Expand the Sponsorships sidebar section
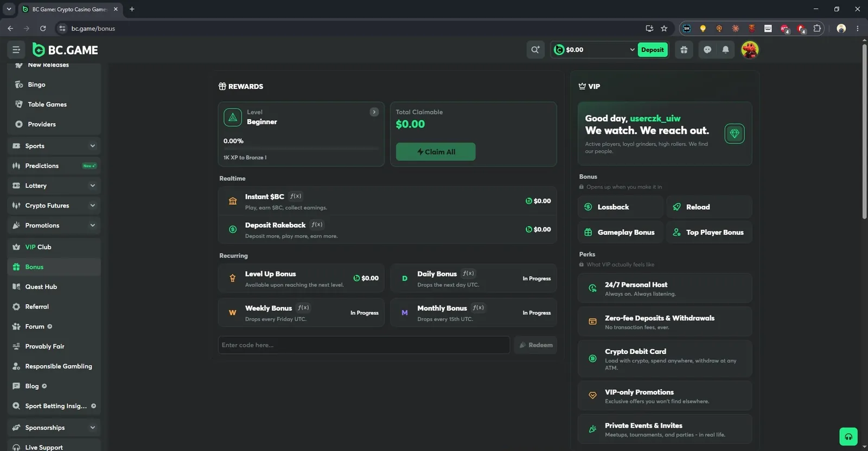 pos(54,428)
